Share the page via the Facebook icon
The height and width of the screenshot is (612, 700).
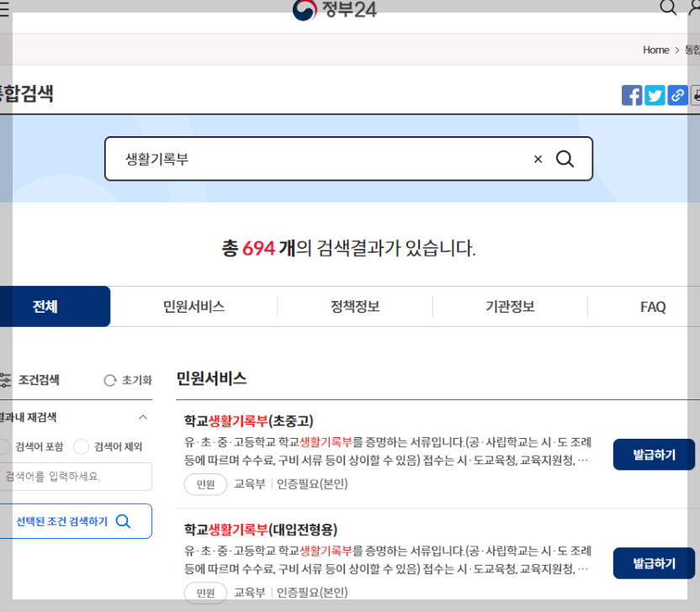tap(632, 95)
